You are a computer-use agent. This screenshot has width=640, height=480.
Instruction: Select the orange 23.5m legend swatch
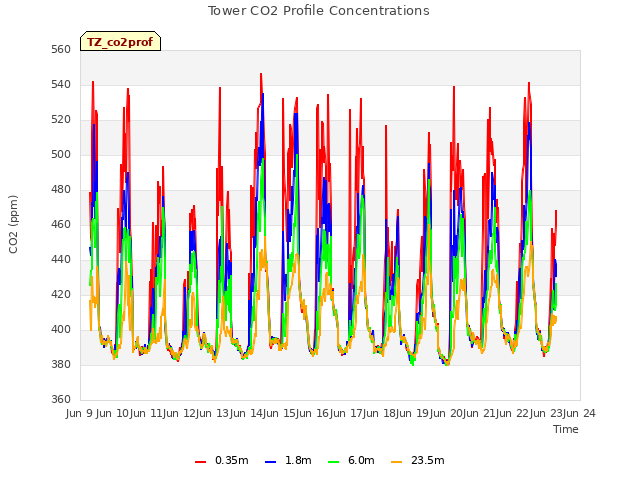click(x=397, y=462)
